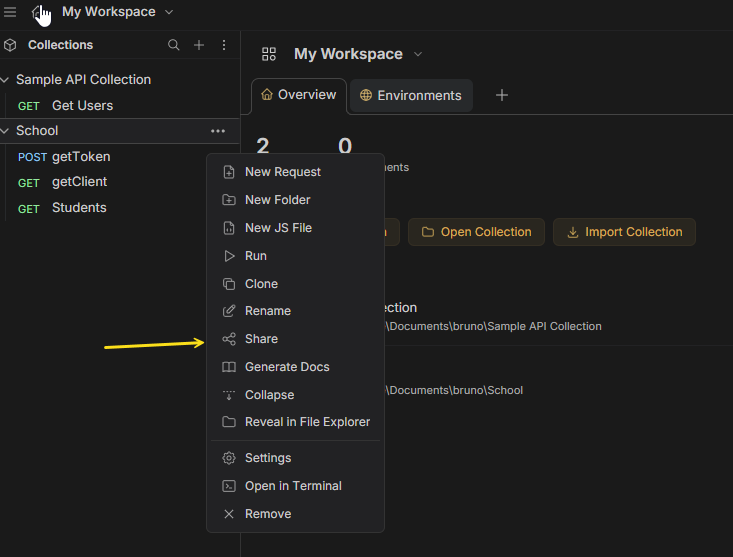
Task: Open the hamburger menu icon
Action: coord(10,12)
